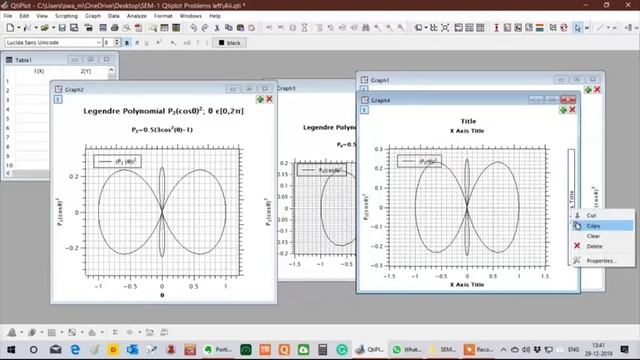
Task: Open the dropdown arrow beside New project
Action: pyautogui.click(x=18, y=28)
